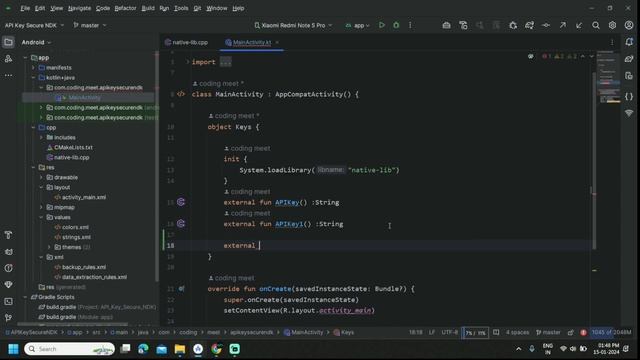Open the Build menu
Image resolution: width=640 pixels, height=360 pixels.
pyautogui.click(x=148, y=8)
